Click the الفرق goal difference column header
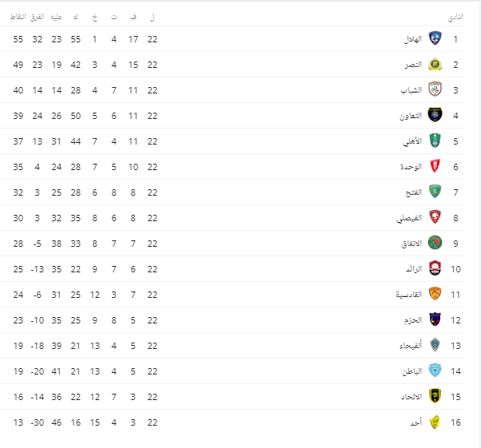Image resolution: width=481 pixels, height=448 pixels. 37,17
